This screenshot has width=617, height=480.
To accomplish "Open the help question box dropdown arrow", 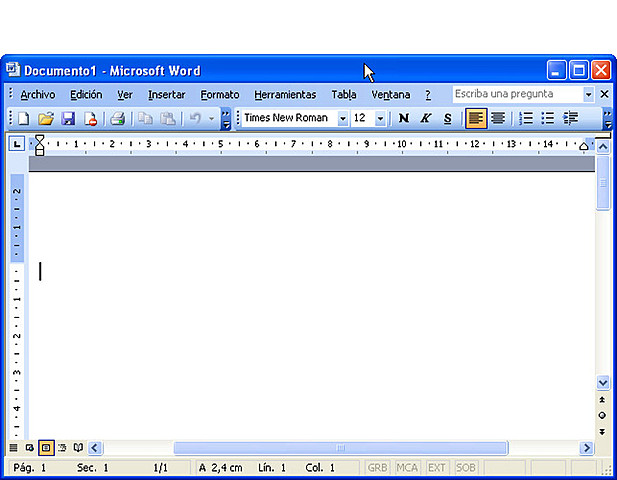I will 588,94.
